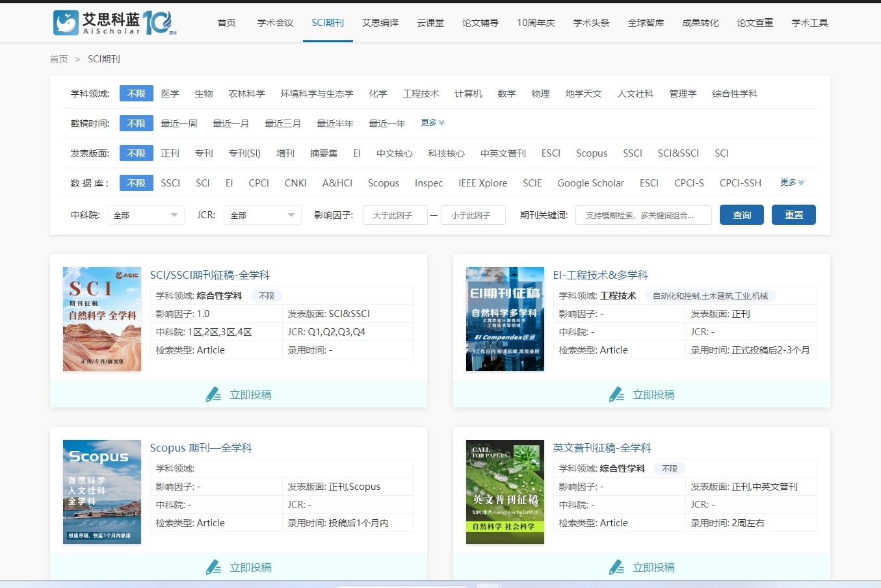The image size is (881, 588).
Task: Filter 学科领域 by 医学
Action: point(170,94)
